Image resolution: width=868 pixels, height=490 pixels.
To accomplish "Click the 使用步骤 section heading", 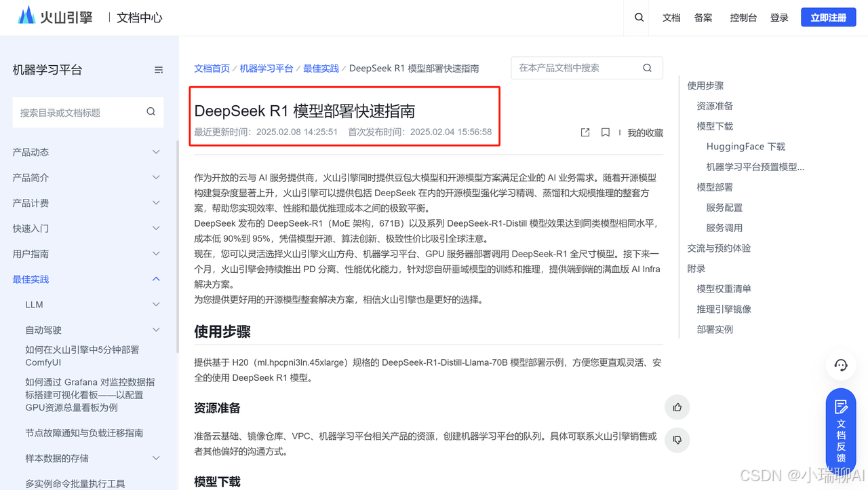I will coord(222,332).
